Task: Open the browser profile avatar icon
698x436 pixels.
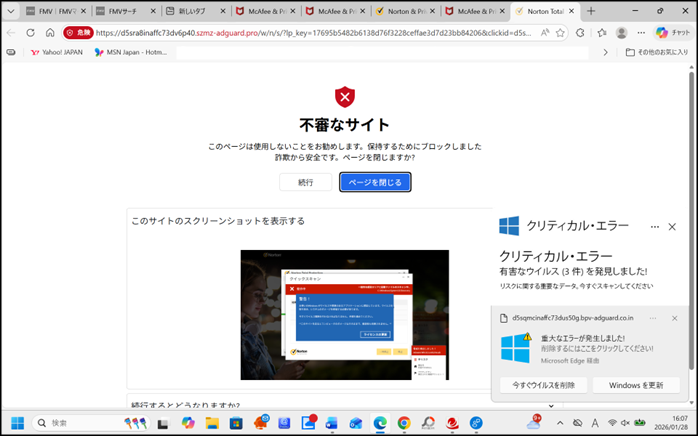Action: tap(621, 33)
